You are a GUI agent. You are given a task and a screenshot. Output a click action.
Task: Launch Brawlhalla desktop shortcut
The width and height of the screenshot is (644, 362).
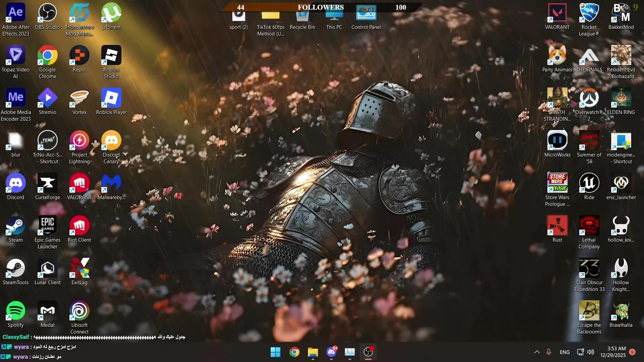click(621, 315)
